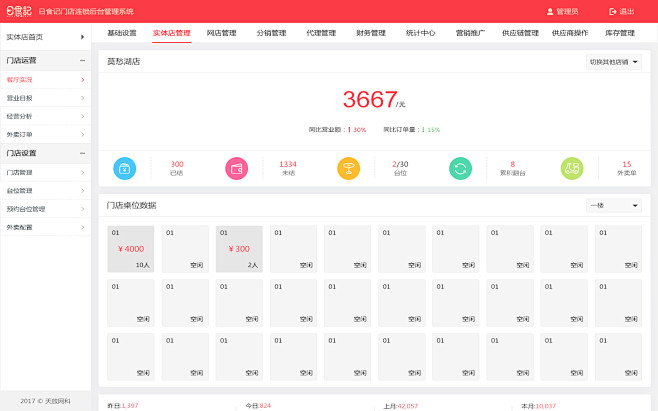Open 外卖配置 in the sidebar
Image resolution: width=658 pixels, height=411 pixels.
[45, 228]
